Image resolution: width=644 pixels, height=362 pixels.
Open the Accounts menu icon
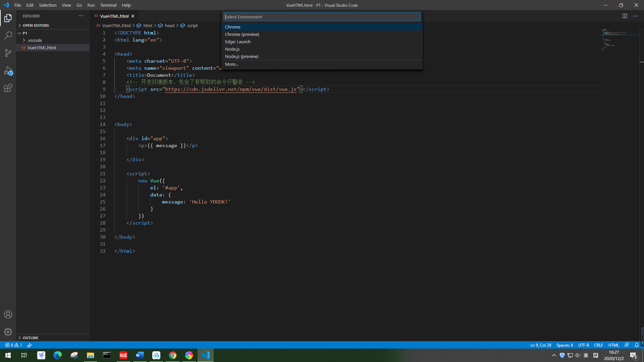[8, 314]
